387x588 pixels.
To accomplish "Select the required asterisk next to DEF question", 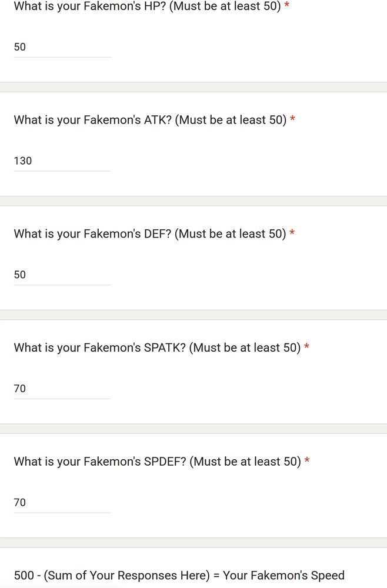I will click(292, 233).
